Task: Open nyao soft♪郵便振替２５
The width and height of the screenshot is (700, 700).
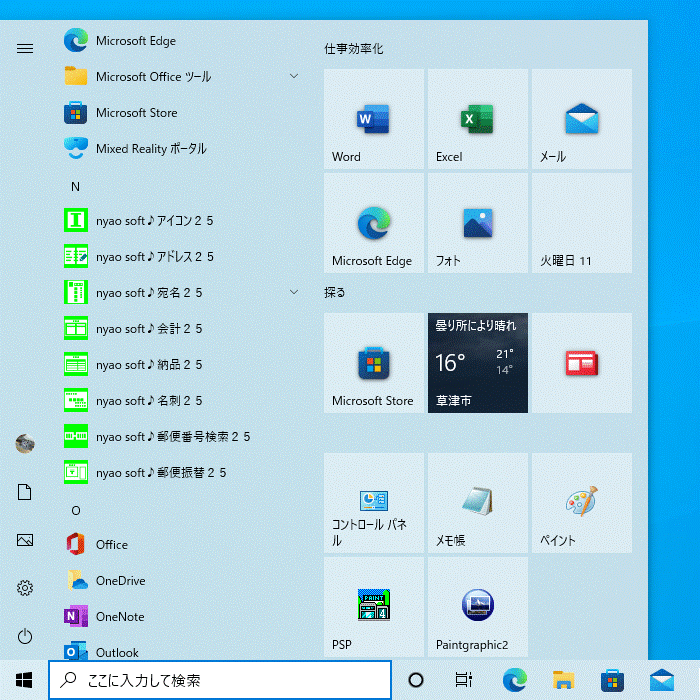Action: (179, 472)
